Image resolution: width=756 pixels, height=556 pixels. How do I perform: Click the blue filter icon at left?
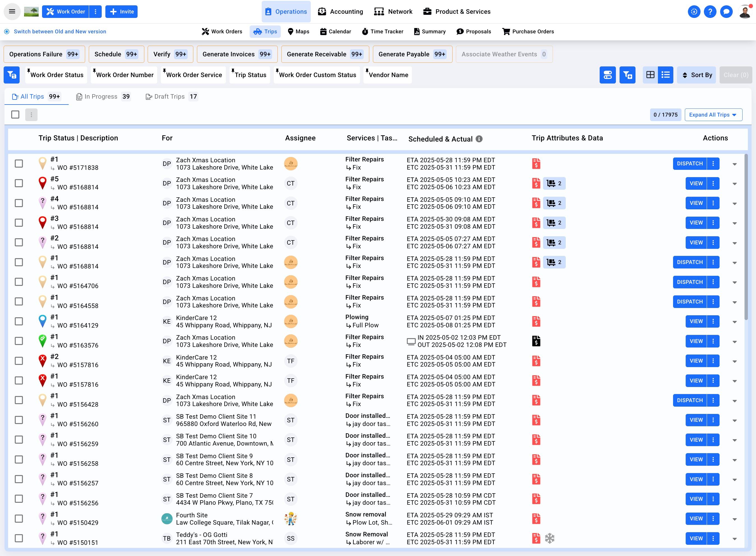[x=12, y=75]
